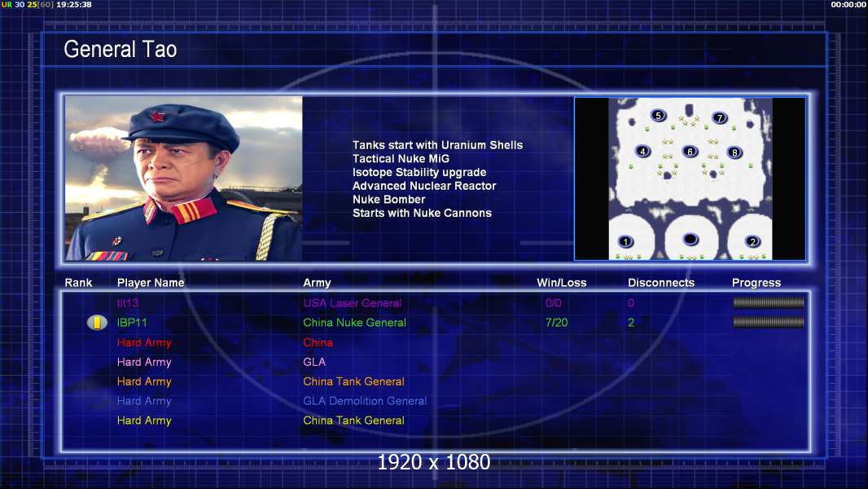Click the unnumbered black marker at bottom center of map

(x=690, y=240)
